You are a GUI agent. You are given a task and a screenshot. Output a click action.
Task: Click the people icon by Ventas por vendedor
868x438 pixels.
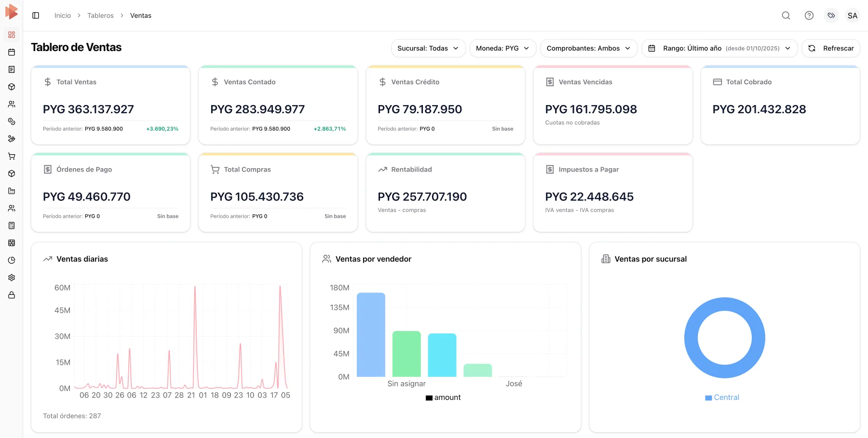click(326, 259)
